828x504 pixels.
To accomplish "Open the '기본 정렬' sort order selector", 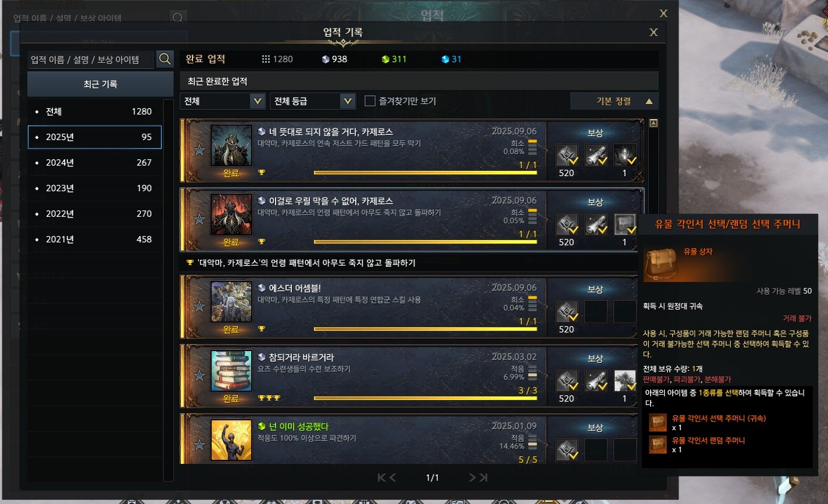I will [x=615, y=101].
